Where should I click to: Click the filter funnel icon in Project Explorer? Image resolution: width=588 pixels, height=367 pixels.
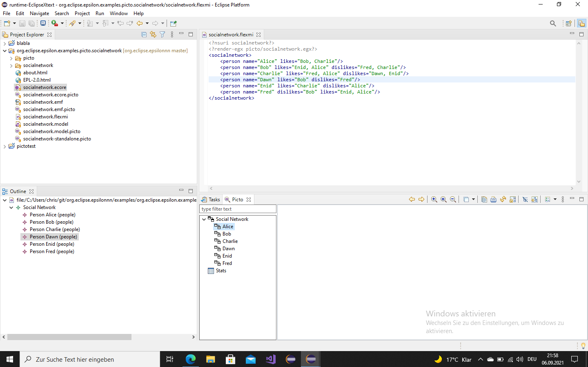click(163, 35)
